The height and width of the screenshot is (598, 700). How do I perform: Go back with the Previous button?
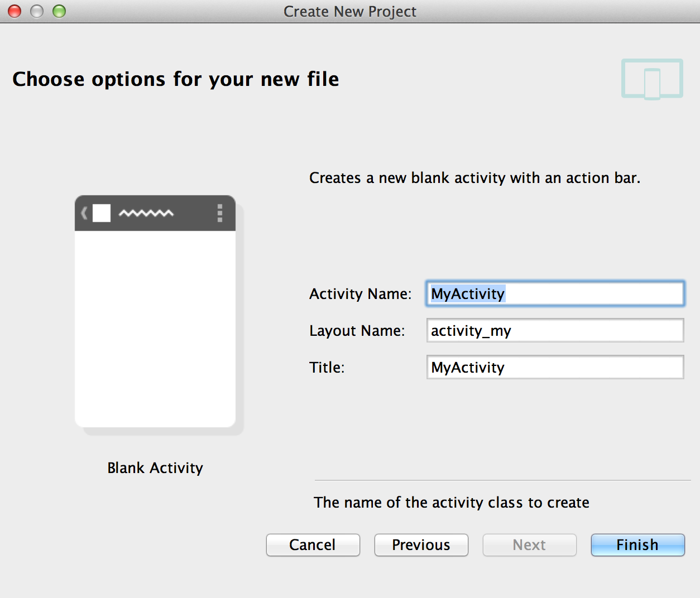[421, 545]
